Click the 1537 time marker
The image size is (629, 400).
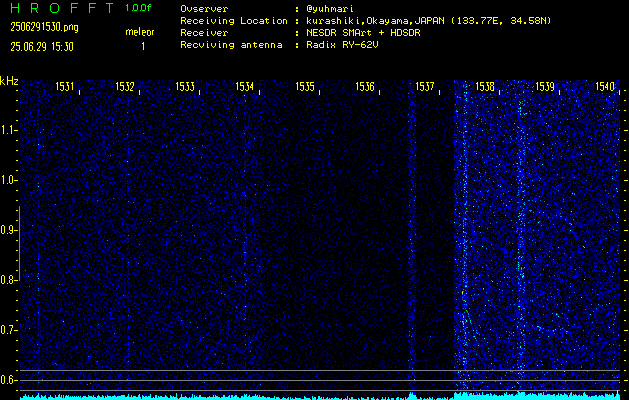click(x=425, y=86)
